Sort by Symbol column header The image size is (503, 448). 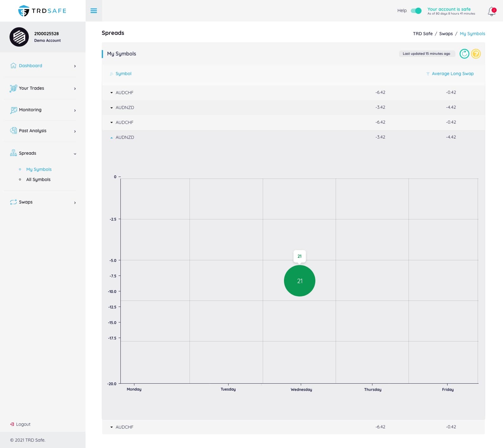[123, 74]
